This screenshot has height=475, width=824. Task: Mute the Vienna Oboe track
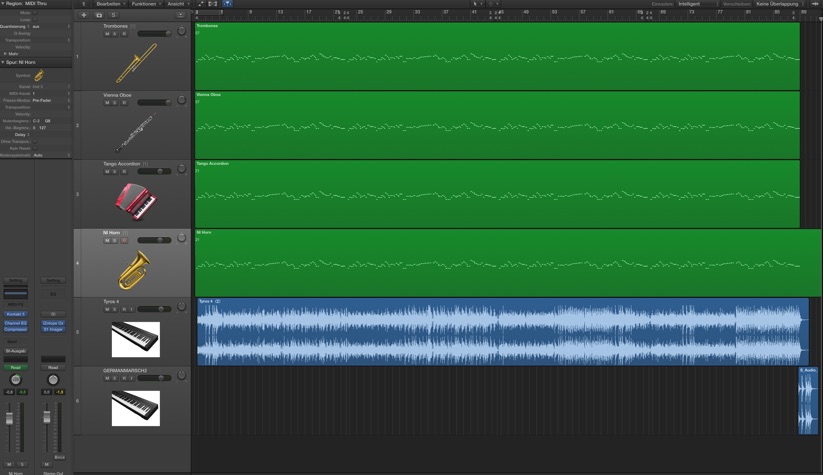(107, 102)
